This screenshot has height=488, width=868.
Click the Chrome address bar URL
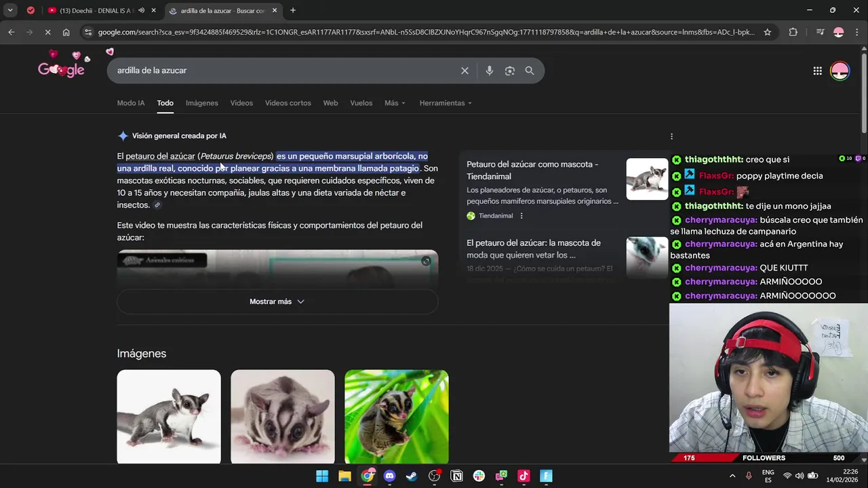click(x=426, y=32)
